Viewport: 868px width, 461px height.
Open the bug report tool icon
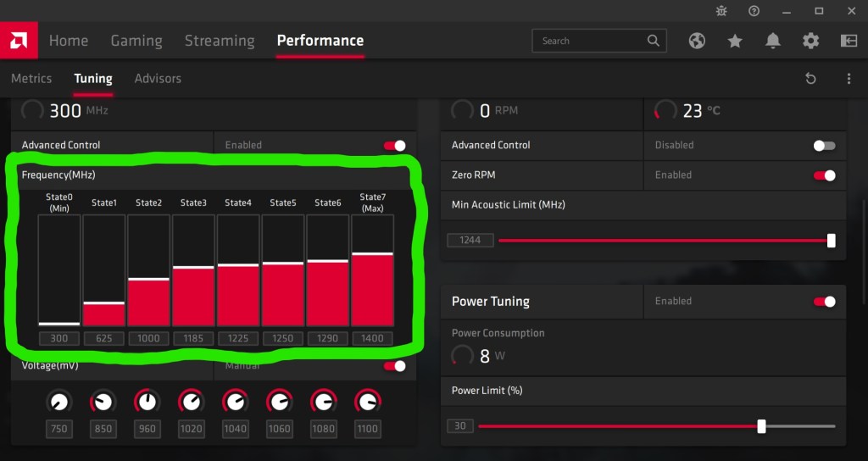721,11
